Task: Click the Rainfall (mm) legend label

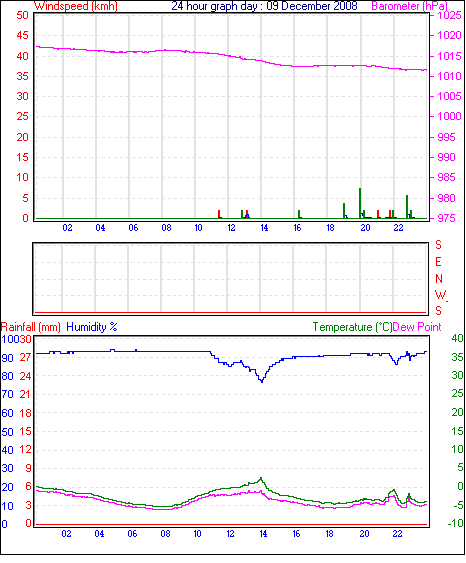Action: pyautogui.click(x=31, y=327)
